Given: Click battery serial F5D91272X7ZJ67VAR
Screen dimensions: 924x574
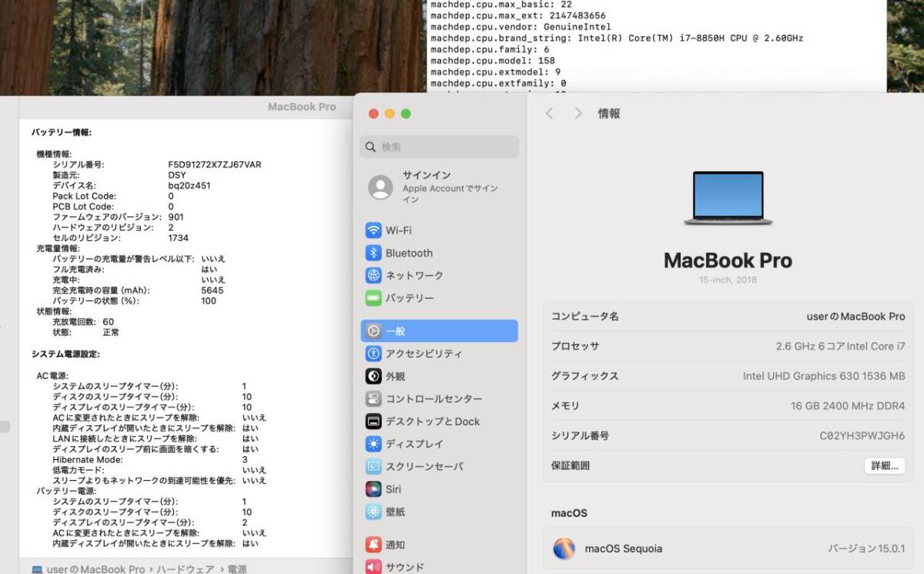Looking at the screenshot, I should pyautogui.click(x=215, y=165).
